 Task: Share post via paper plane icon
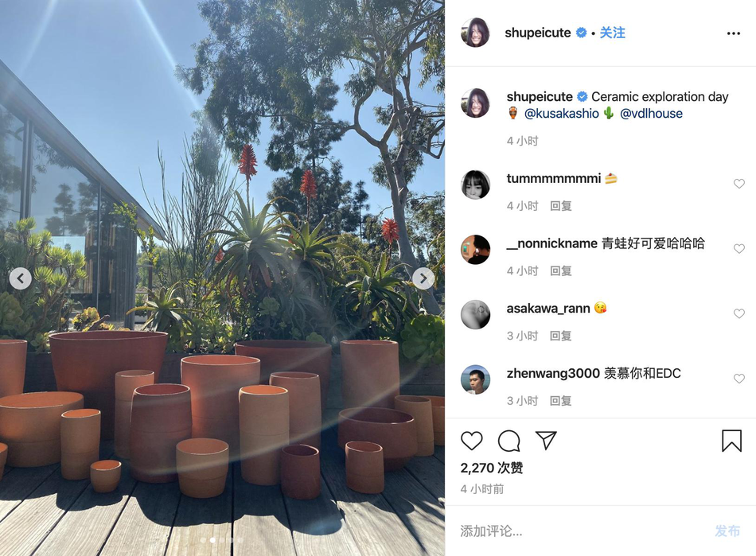coord(546,441)
